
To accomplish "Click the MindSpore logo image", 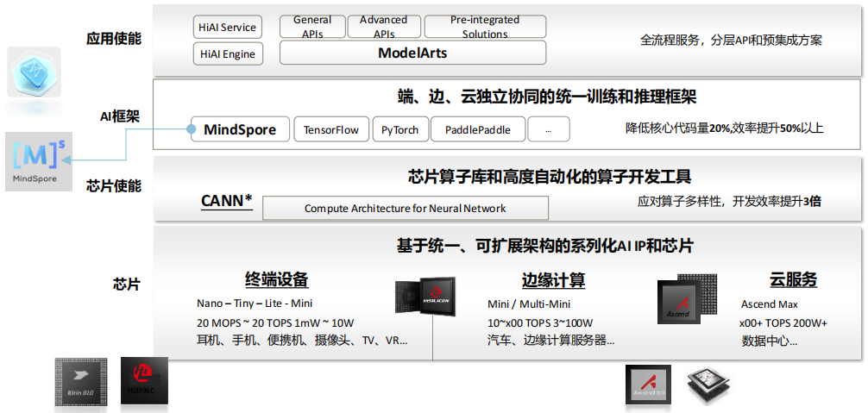I will pyautogui.click(x=38, y=161).
